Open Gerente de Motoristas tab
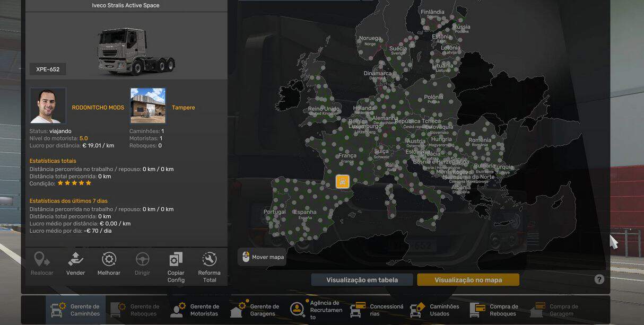The image size is (644, 325). point(195,310)
